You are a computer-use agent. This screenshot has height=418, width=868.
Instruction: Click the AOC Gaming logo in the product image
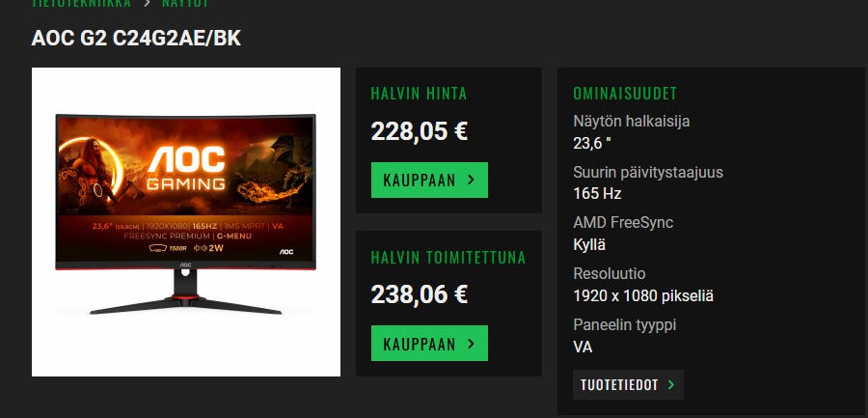[x=186, y=167]
